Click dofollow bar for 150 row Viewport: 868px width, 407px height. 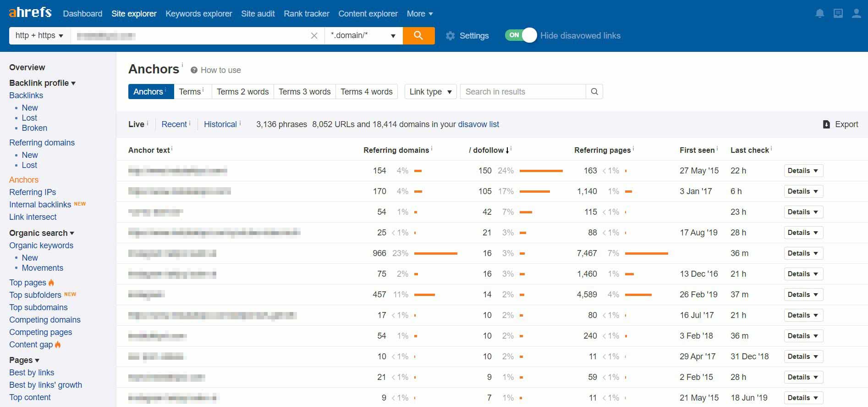tap(541, 171)
